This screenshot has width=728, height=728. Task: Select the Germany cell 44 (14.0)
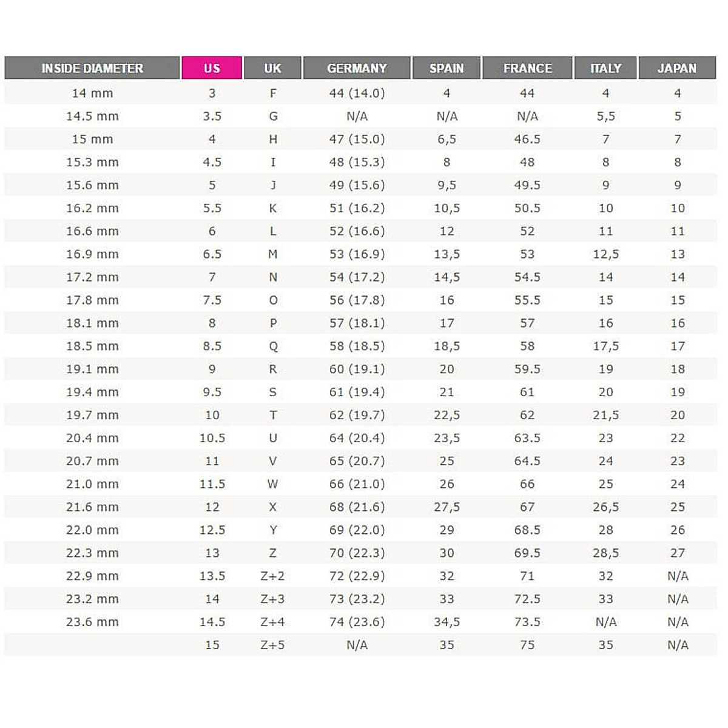click(x=357, y=93)
